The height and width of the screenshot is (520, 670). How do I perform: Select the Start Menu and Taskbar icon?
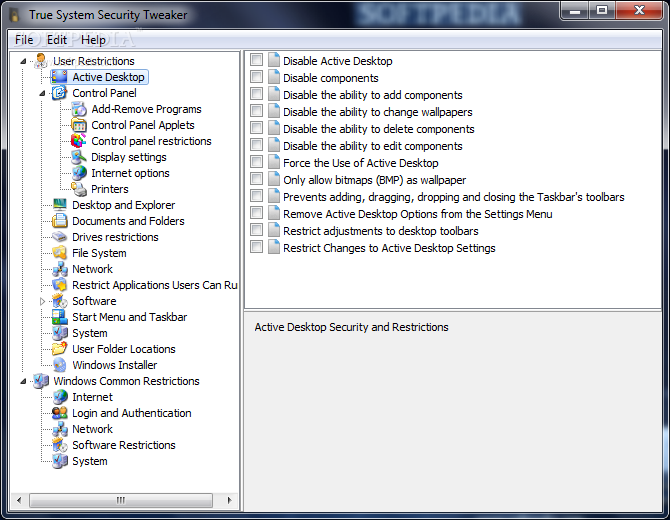(x=60, y=317)
